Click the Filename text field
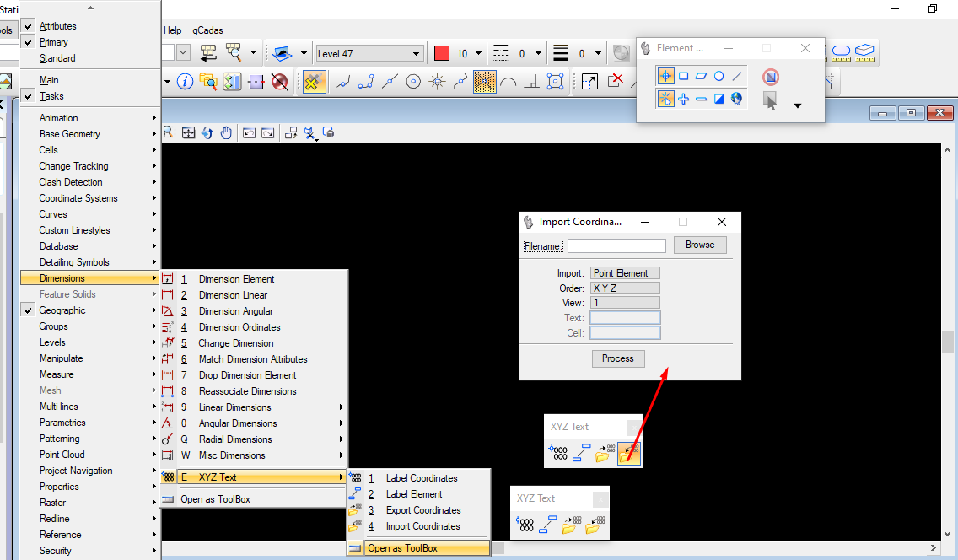Image resolution: width=958 pixels, height=560 pixels. point(616,245)
